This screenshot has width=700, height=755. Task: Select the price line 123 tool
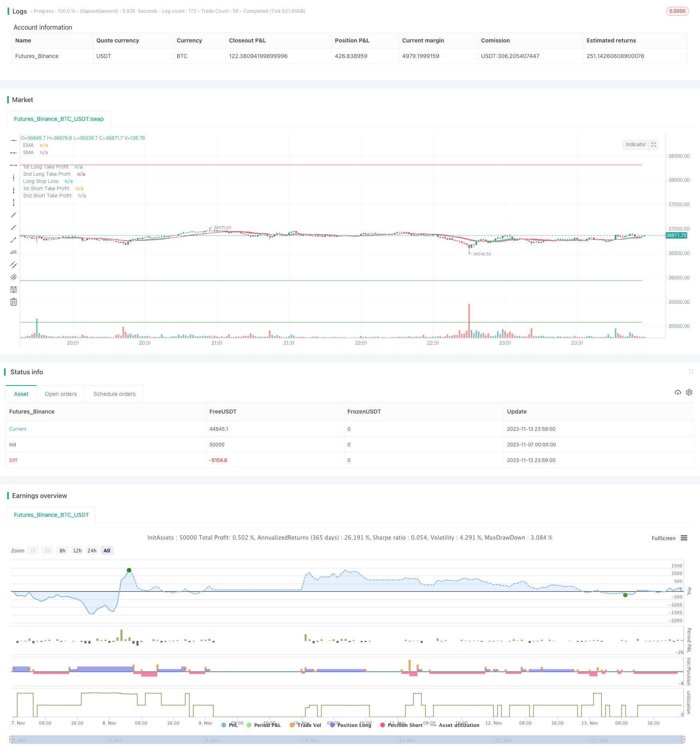14,252
